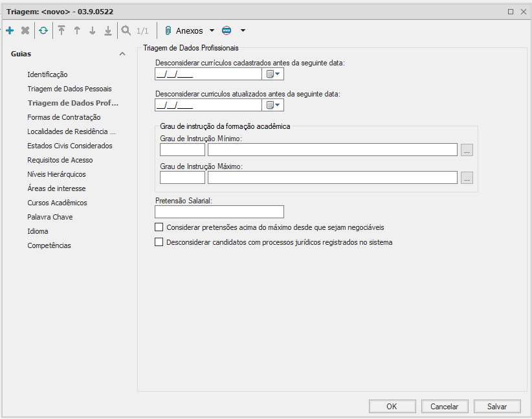The height and width of the screenshot is (419, 532).
Task: Click the next record down arrow
Action: click(93, 30)
